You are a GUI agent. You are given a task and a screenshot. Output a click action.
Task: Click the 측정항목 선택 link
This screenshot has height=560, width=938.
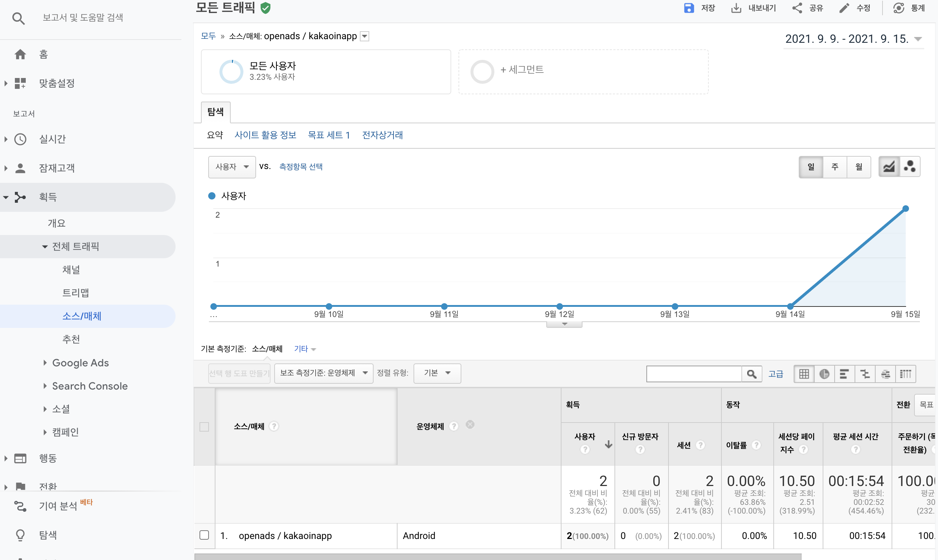click(301, 167)
